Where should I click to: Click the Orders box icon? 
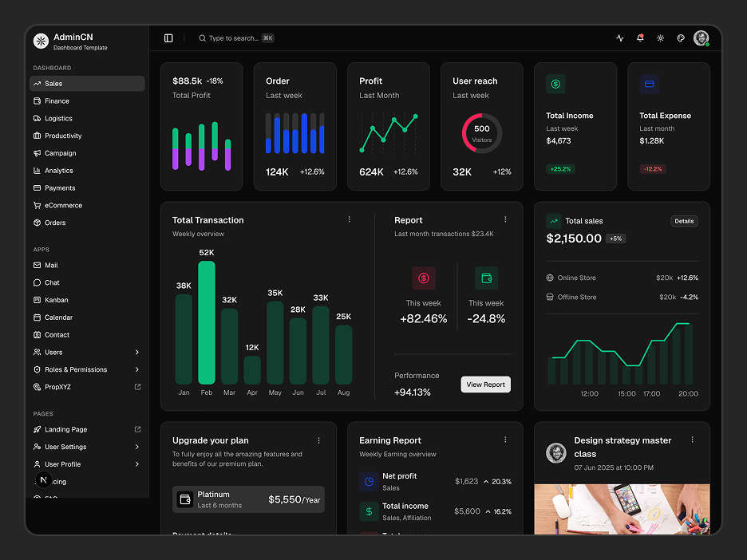(x=38, y=223)
